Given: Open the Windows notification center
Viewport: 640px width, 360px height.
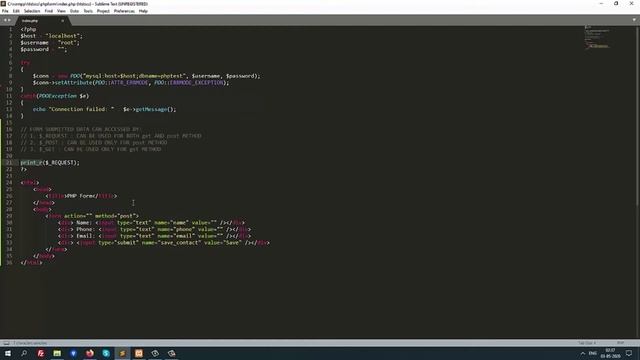Looking at the screenshot, I should tap(629, 353).
